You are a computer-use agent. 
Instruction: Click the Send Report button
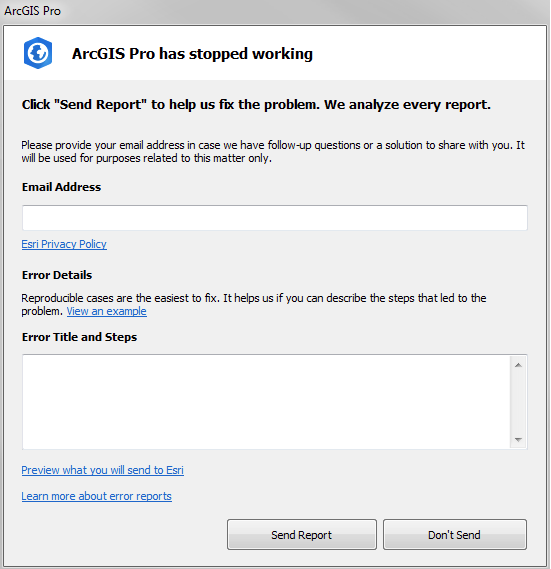tap(302, 535)
